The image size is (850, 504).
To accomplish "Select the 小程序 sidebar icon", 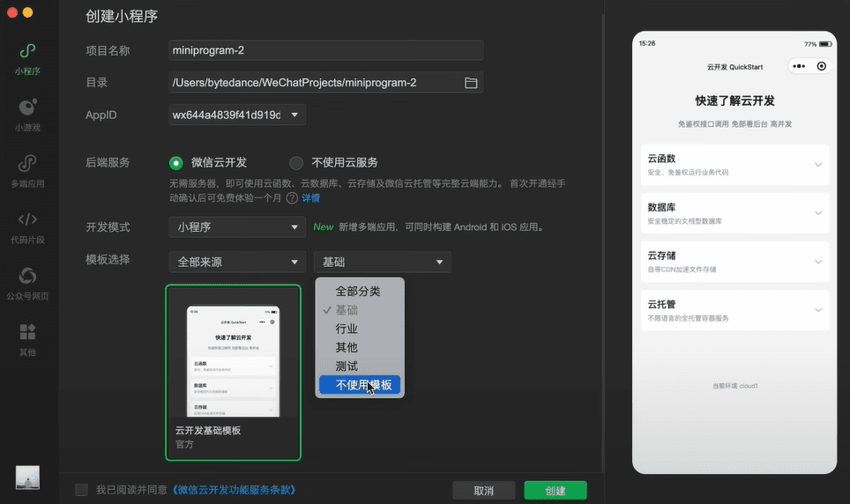I will pyautogui.click(x=27, y=51).
